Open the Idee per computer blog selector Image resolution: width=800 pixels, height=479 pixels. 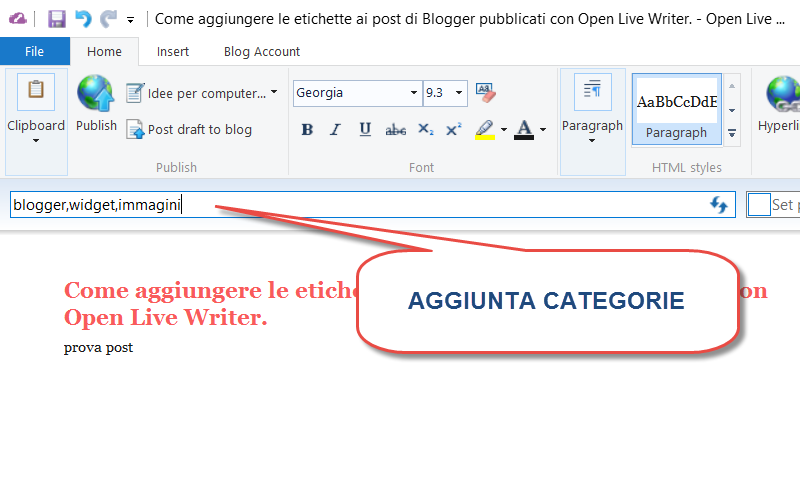point(202,93)
